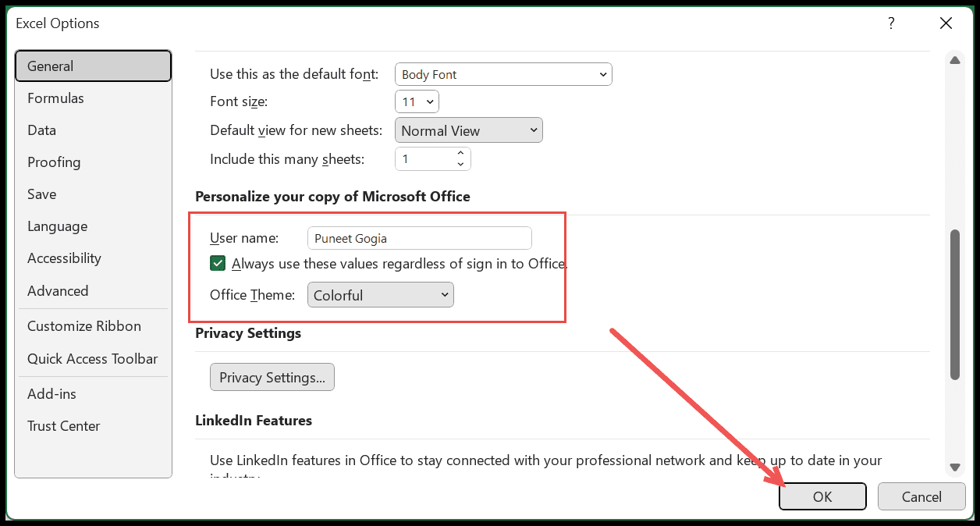The width and height of the screenshot is (980, 526).
Task: Confirm changes with the OK button
Action: point(822,496)
